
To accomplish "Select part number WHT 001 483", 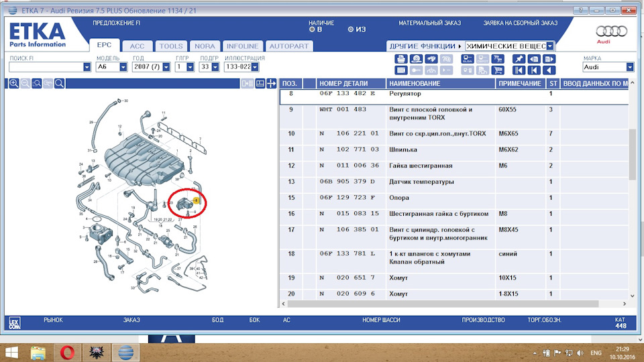I will 343,109.
